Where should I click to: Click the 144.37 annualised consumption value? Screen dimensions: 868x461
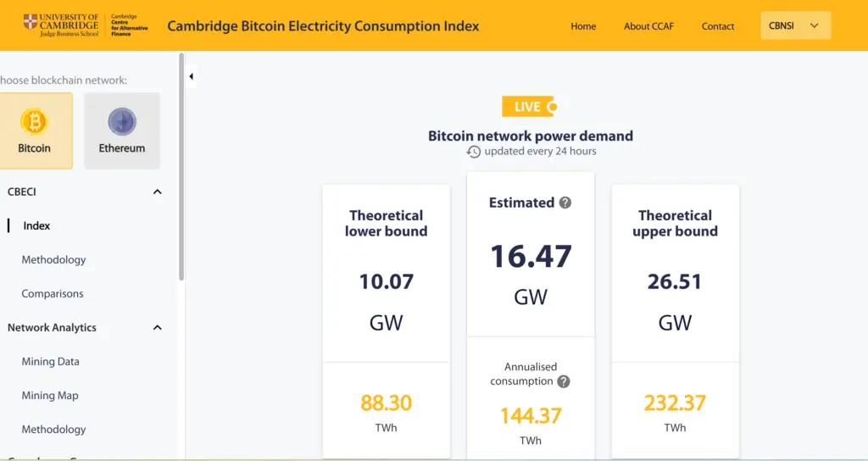point(531,415)
